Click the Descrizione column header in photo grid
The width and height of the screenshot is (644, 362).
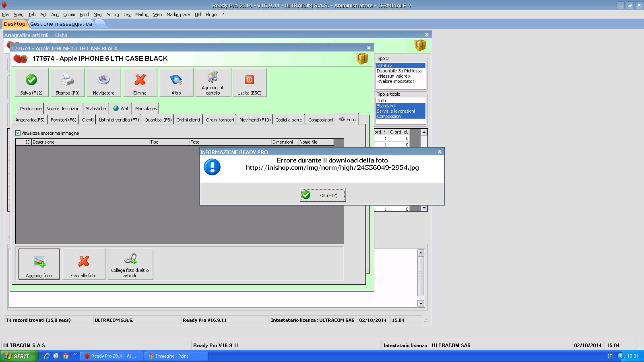pos(90,142)
